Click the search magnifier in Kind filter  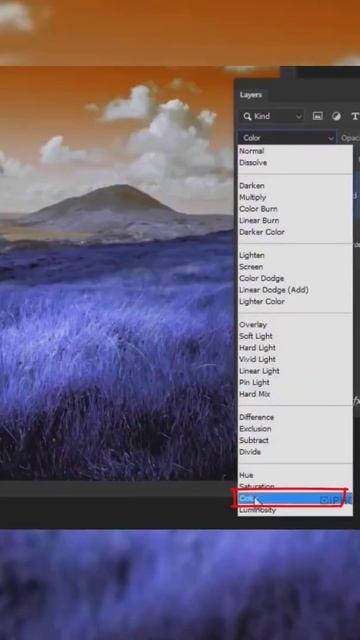coord(247,117)
